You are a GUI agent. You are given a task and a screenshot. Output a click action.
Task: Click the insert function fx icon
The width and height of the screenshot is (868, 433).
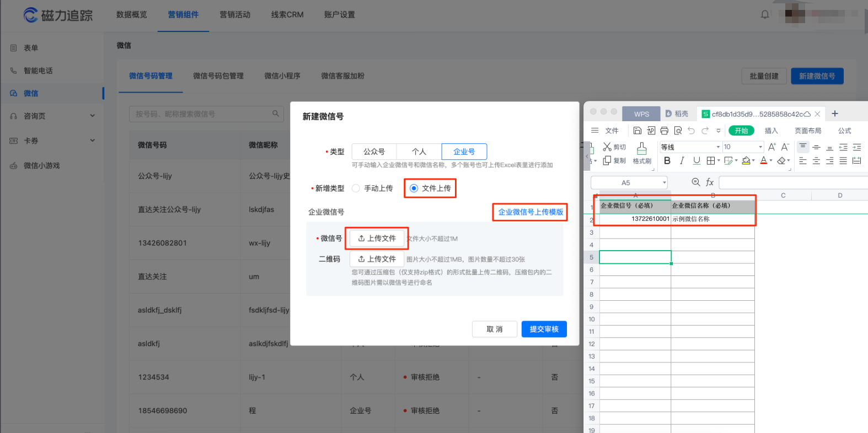click(710, 182)
